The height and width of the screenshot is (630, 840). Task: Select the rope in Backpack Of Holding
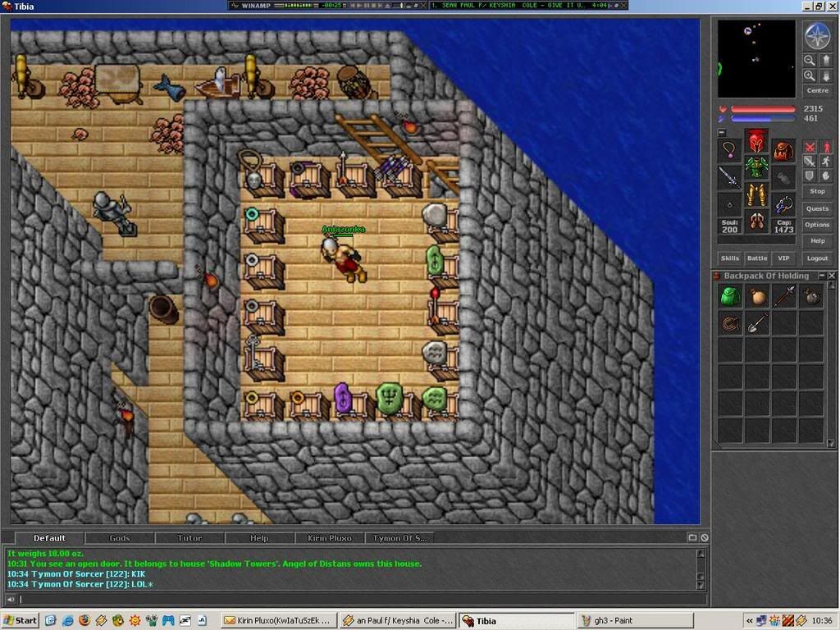pos(730,323)
